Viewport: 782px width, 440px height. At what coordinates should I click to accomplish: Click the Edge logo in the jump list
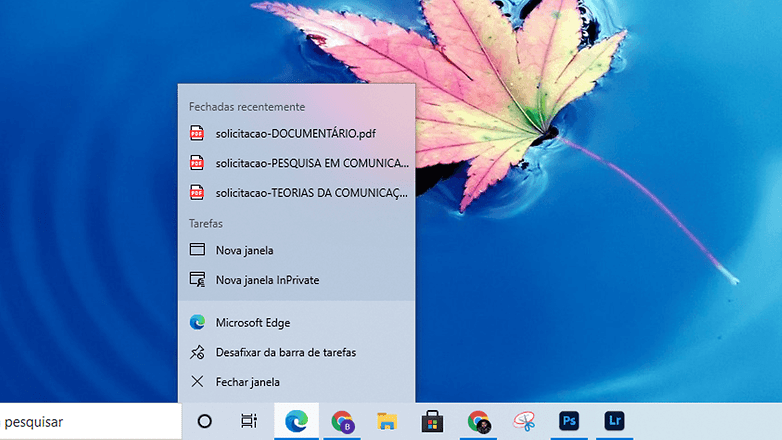pos(197,322)
